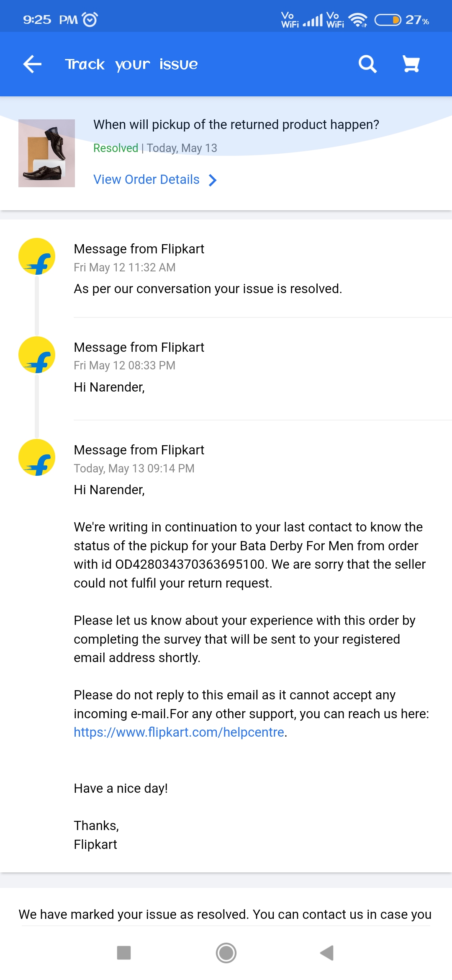
Task: Tap the battery indicator in status bar
Action: click(387, 20)
